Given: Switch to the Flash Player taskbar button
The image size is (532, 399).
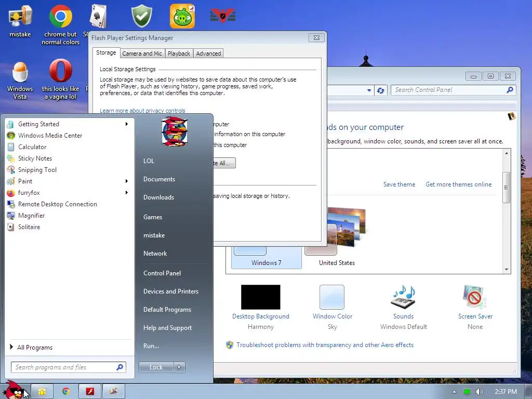Looking at the screenshot, I should [90, 392].
